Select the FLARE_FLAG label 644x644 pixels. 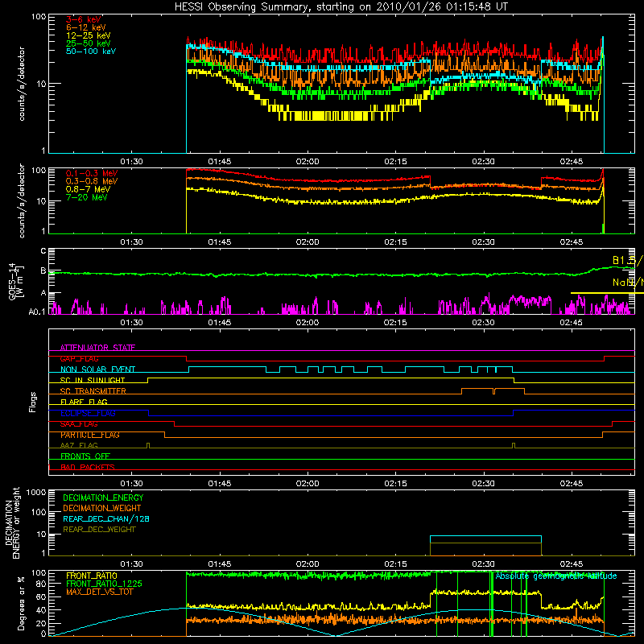84,402
